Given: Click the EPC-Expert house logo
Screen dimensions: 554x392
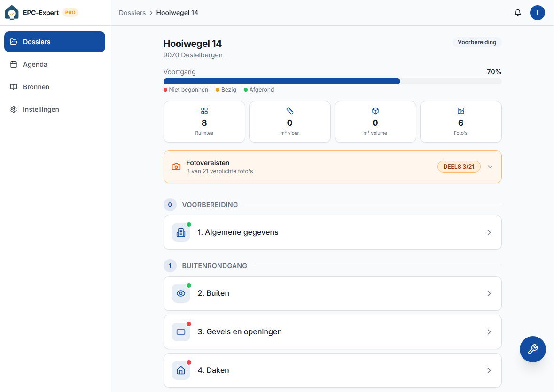Looking at the screenshot, I should point(12,13).
